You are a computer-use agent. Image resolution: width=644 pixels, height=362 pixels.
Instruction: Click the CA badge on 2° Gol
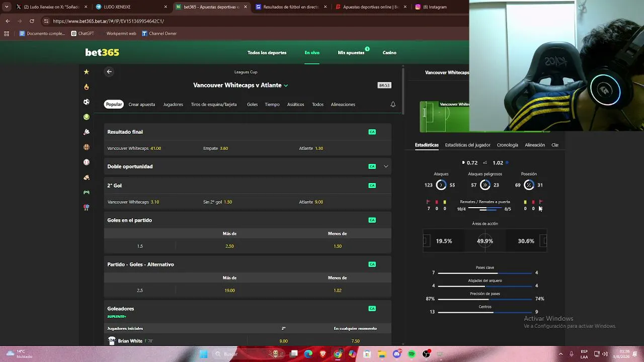pyautogui.click(x=372, y=186)
